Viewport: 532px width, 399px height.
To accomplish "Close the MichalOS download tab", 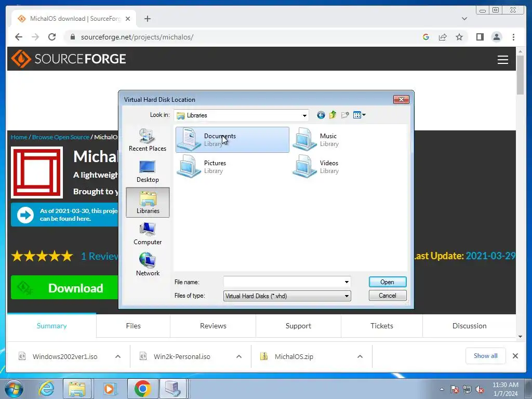I will 128,19.
